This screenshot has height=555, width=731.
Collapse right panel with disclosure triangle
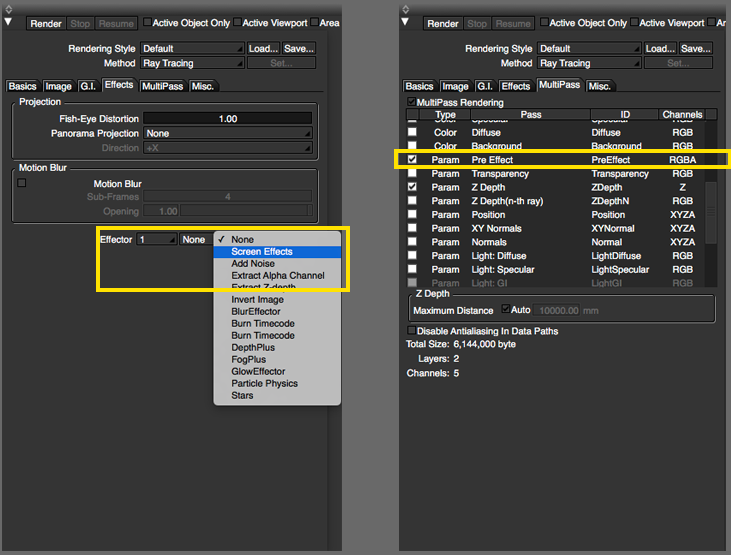point(405,21)
